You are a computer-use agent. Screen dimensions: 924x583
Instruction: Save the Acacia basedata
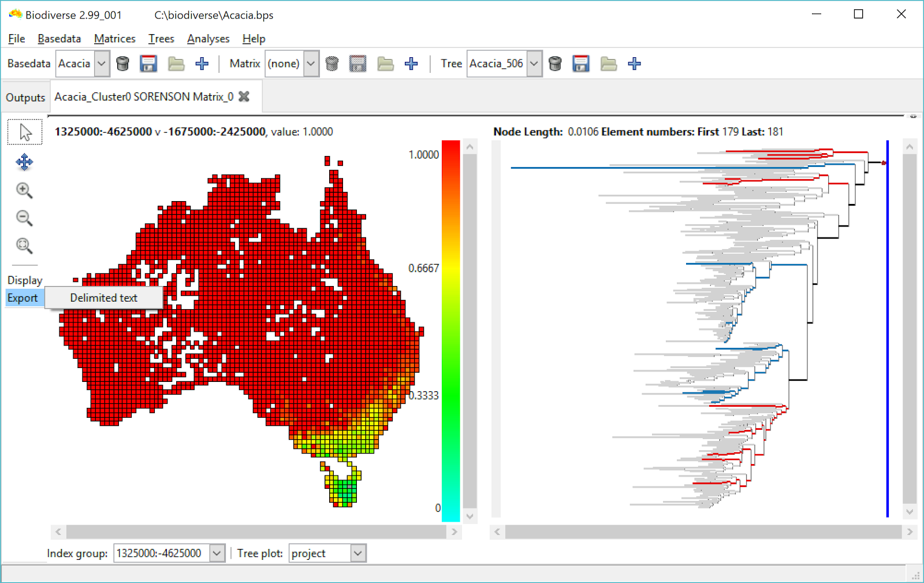coord(149,64)
